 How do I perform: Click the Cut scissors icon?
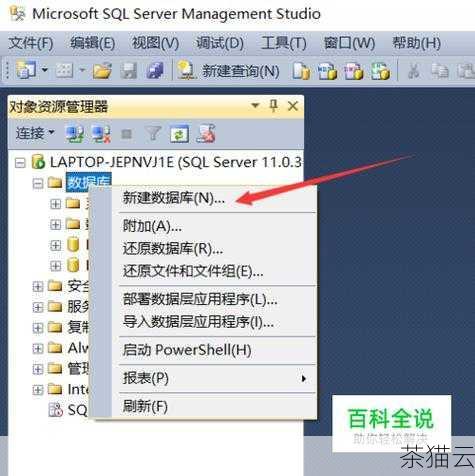click(414, 71)
